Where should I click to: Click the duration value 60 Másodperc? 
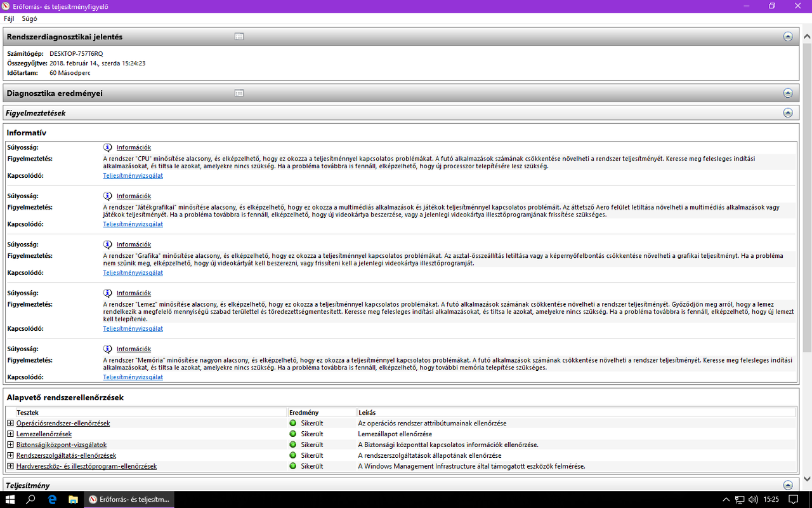point(71,72)
